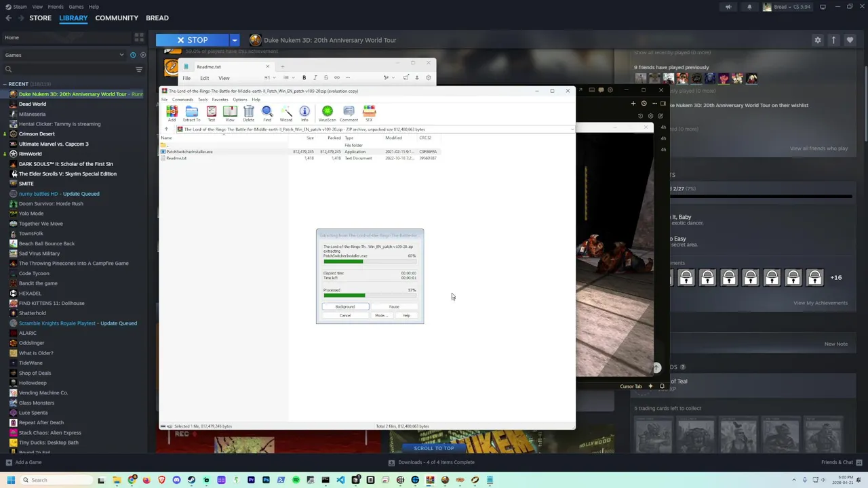
Task: Open the Wizard wand icon in WinRAR
Action: [x=285, y=113]
